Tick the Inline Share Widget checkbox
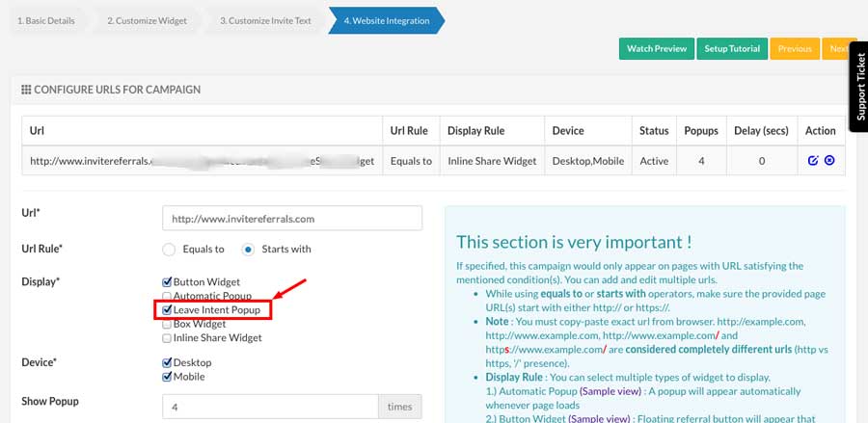This screenshot has width=868, height=423. (166, 338)
